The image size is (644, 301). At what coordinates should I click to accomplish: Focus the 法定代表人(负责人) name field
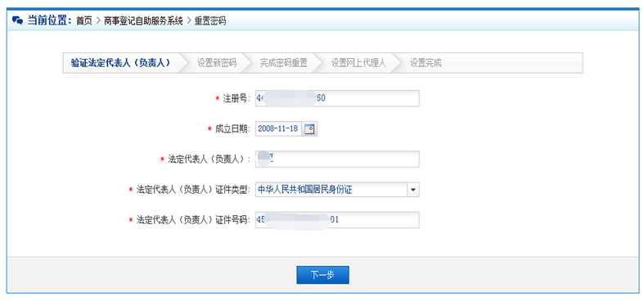coord(337,159)
